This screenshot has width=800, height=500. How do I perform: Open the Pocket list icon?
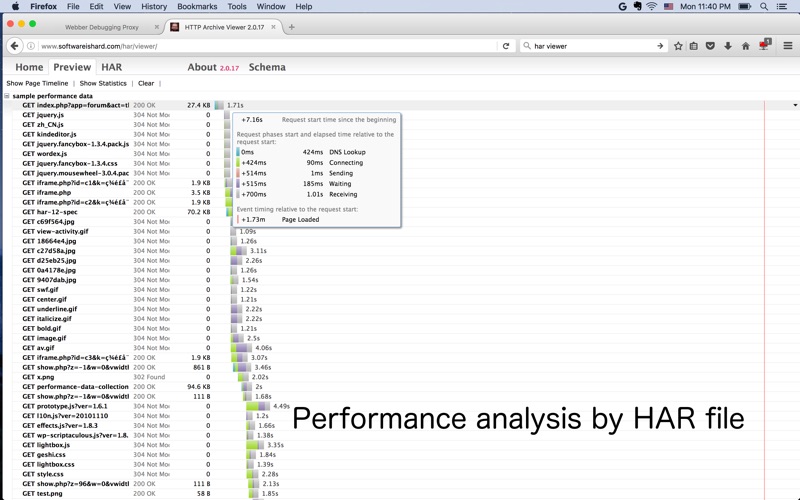click(711, 46)
